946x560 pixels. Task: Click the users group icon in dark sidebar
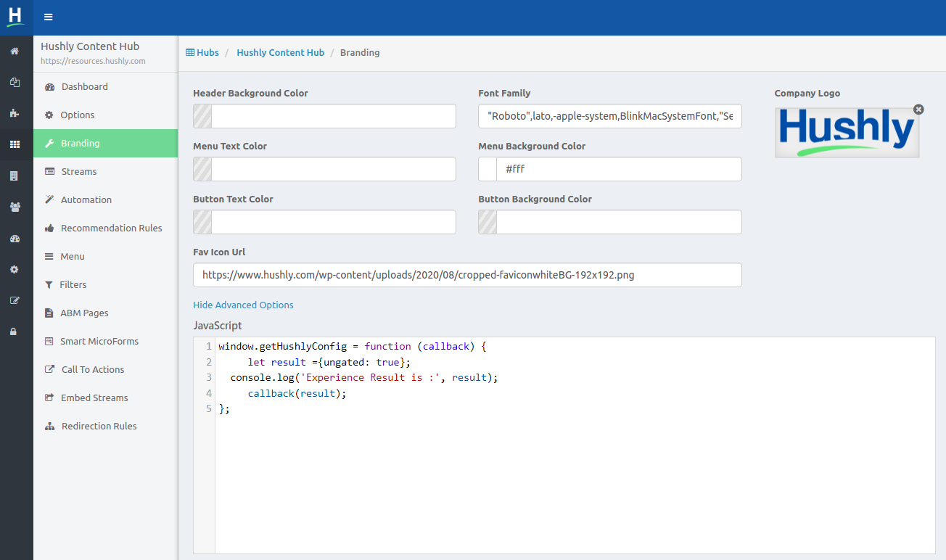pyautogui.click(x=15, y=207)
